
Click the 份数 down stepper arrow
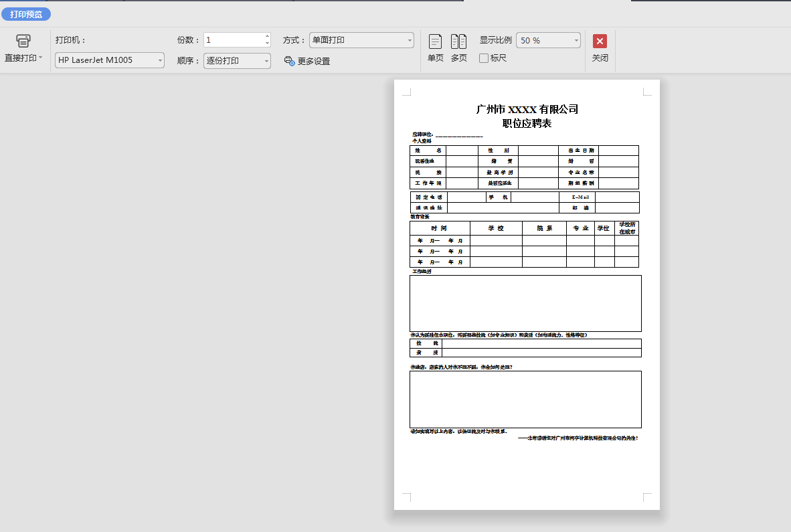pos(266,43)
